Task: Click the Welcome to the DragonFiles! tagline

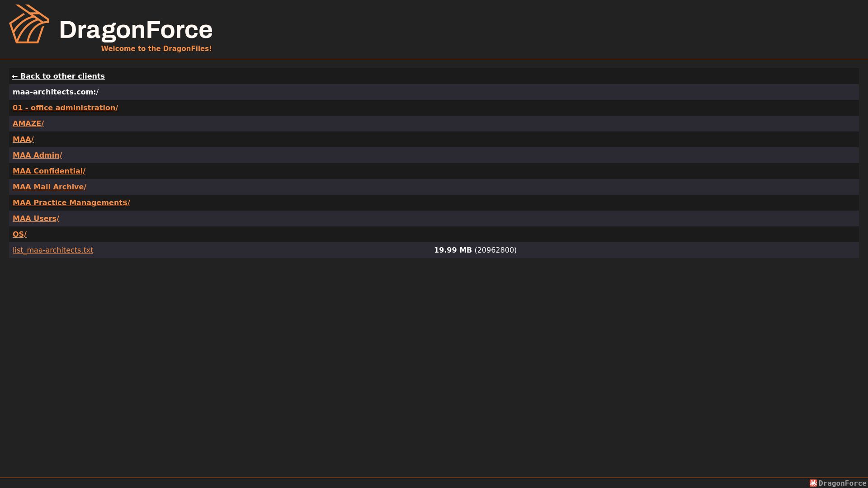Action: coord(156,49)
